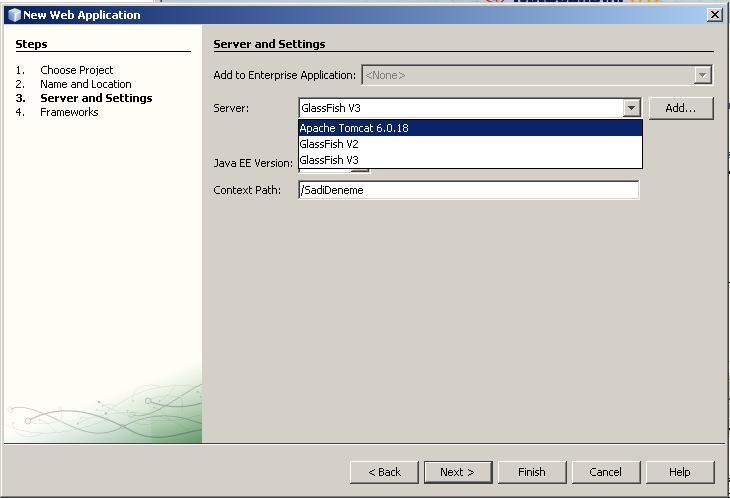The image size is (730, 498).
Task: Open the Add to Enterprise Application dropdown arrow
Action: pyautogui.click(x=703, y=75)
